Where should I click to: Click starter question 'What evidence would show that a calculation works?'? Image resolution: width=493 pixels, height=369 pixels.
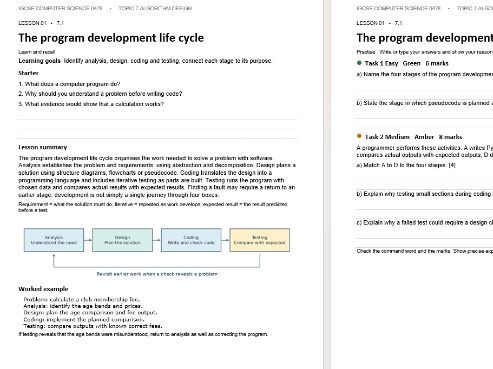[x=91, y=104]
